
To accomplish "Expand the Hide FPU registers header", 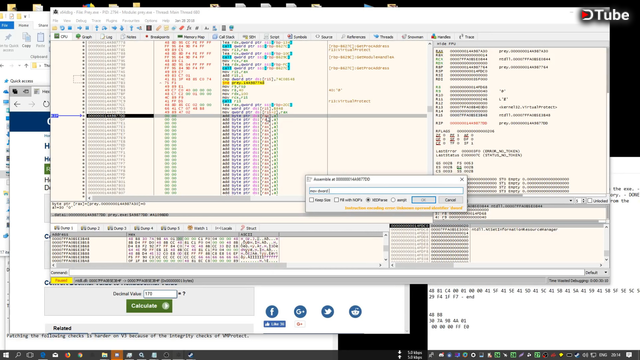I will pos(446,44).
